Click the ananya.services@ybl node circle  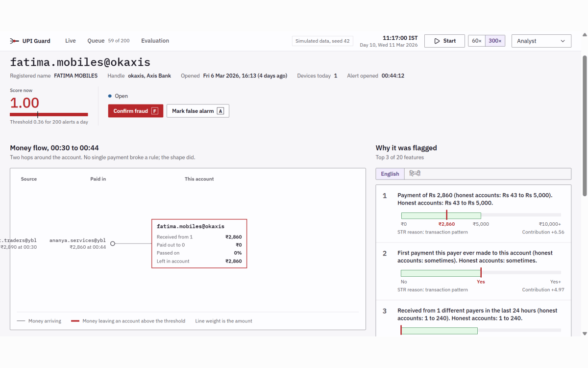pyautogui.click(x=113, y=243)
